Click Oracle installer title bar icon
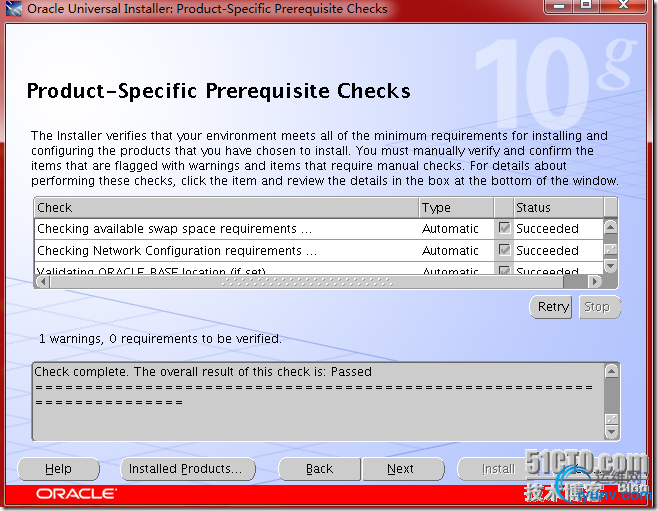 pos(14,8)
